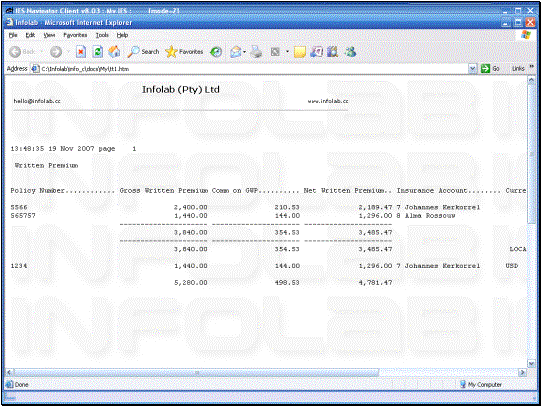Go to the Home page icon

point(115,52)
